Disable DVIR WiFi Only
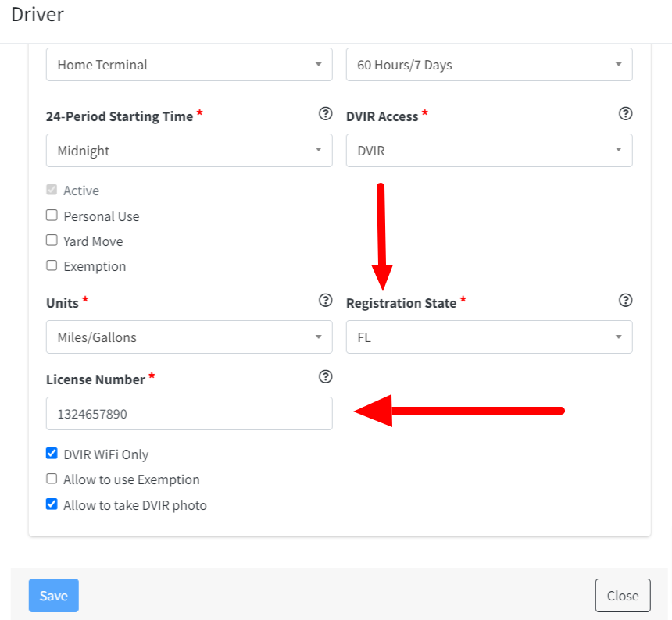This screenshot has width=672, height=620. [x=52, y=453]
